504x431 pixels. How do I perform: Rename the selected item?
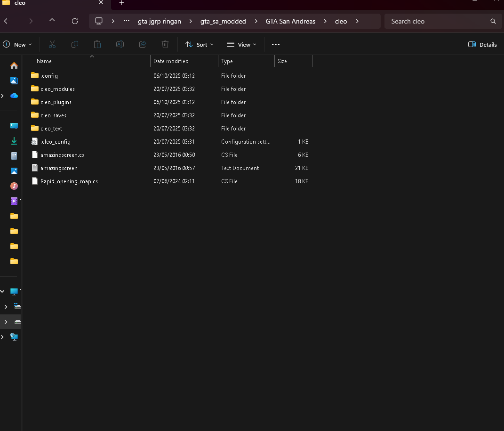coord(120,44)
